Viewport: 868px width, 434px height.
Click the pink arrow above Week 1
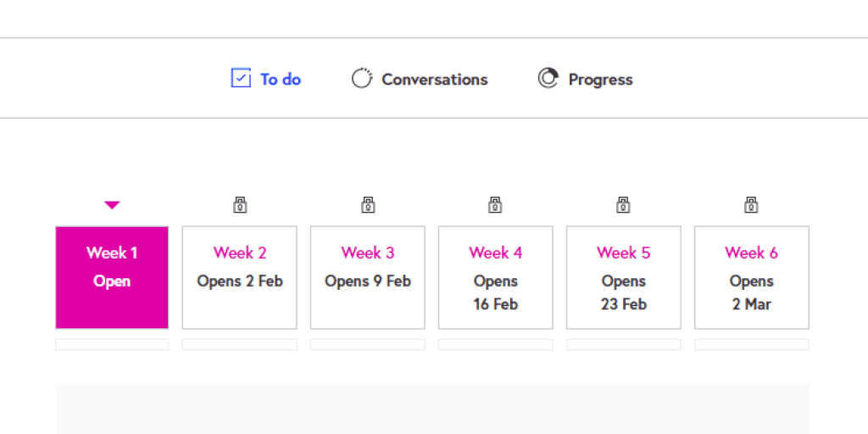coord(112,204)
